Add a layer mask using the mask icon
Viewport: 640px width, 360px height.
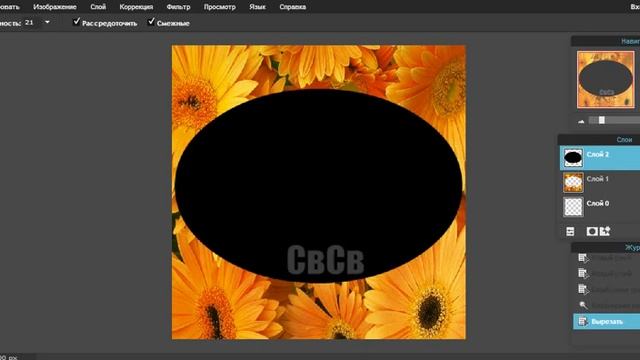591,231
